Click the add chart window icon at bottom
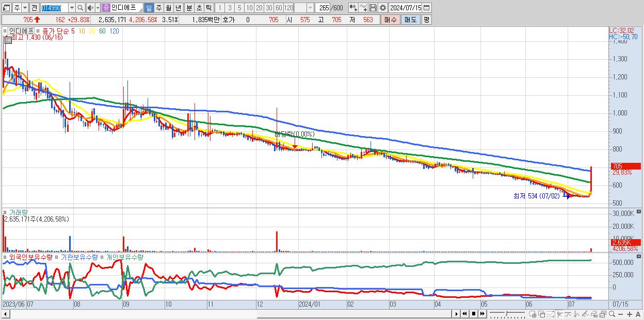The width and height of the screenshot is (644, 320). pos(533,314)
